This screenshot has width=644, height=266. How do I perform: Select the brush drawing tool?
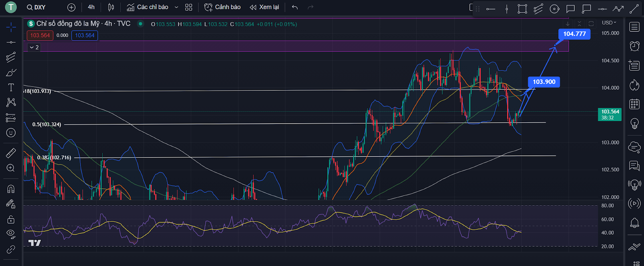click(11, 72)
